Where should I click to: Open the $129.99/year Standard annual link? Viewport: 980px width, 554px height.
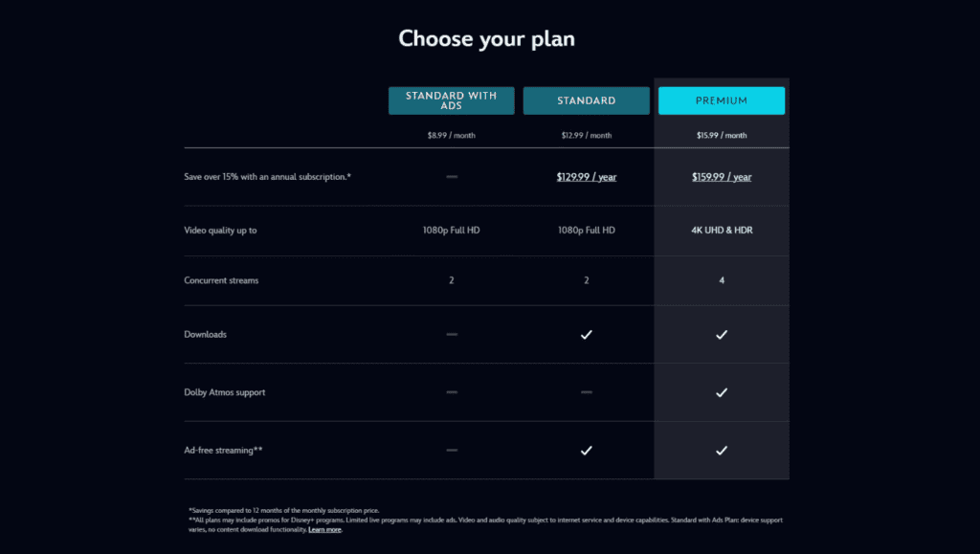point(586,177)
